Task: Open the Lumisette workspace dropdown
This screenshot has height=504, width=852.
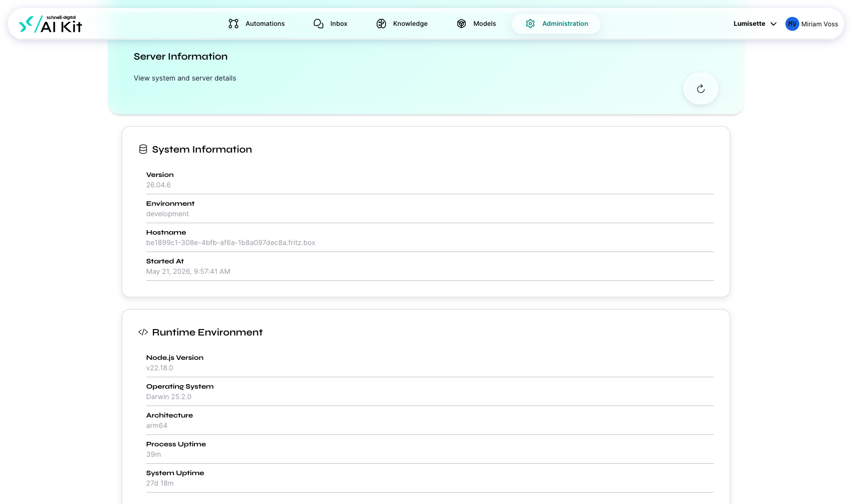Action: [755, 24]
